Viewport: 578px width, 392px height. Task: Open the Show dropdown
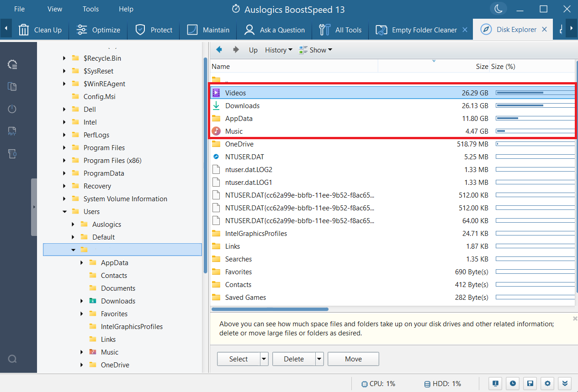coord(315,50)
